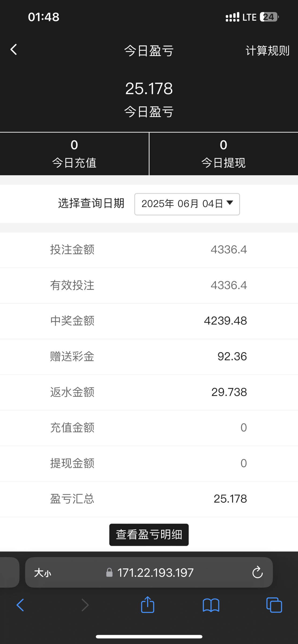Open Safari bookmarks book icon

click(211, 605)
